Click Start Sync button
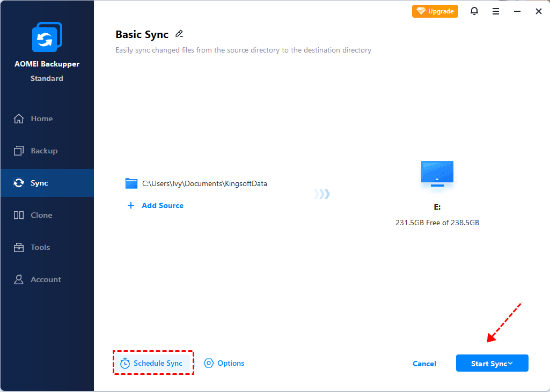This screenshot has width=550, height=392. pos(492,363)
